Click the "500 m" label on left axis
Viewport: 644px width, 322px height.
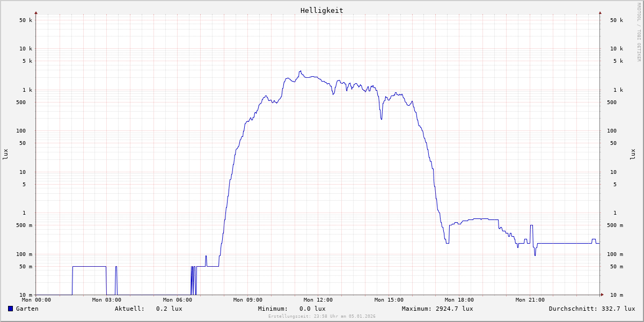coord(24,225)
